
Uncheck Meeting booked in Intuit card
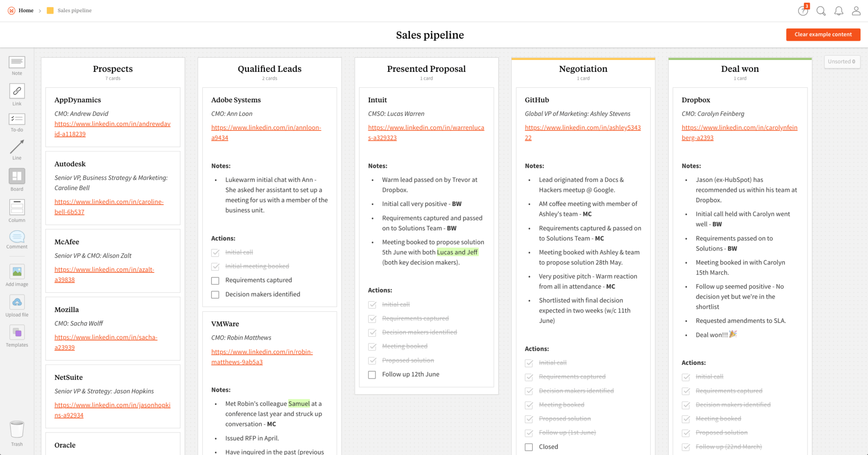pyautogui.click(x=372, y=347)
